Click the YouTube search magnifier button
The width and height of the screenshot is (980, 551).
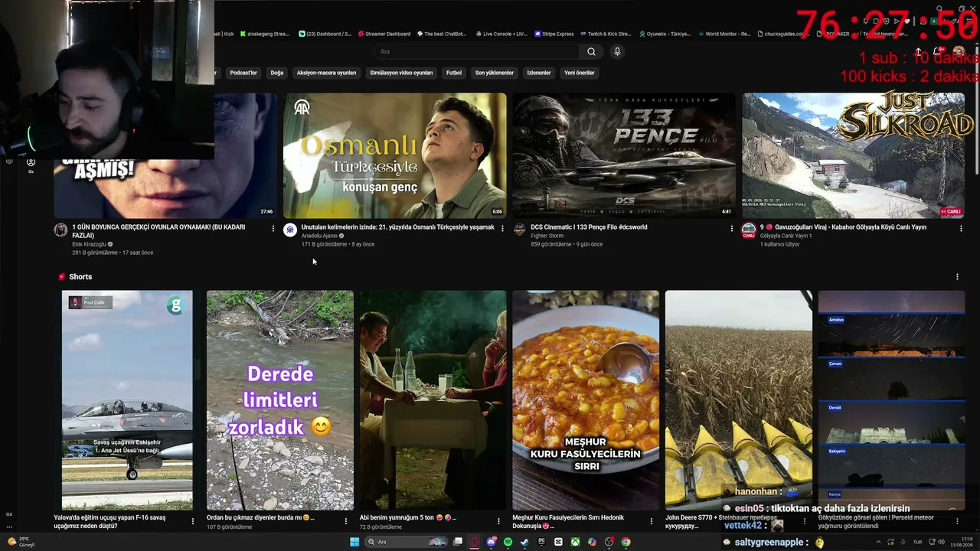pos(591,51)
